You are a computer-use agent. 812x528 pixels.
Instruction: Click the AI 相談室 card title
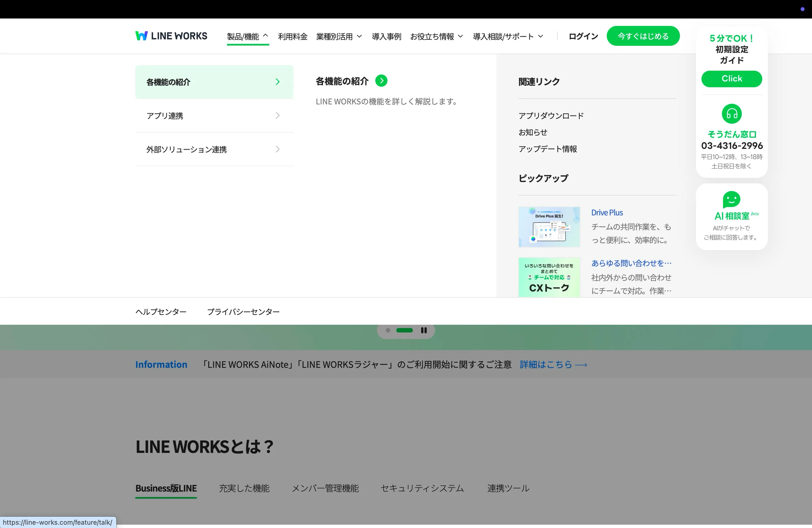(736, 216)
